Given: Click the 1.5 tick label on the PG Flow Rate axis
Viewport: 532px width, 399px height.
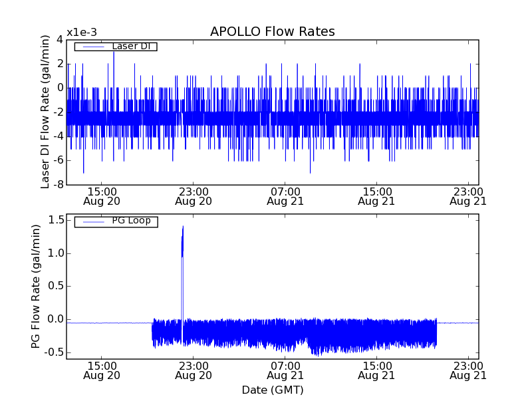Looking at the screenshot, I should 55,220.
